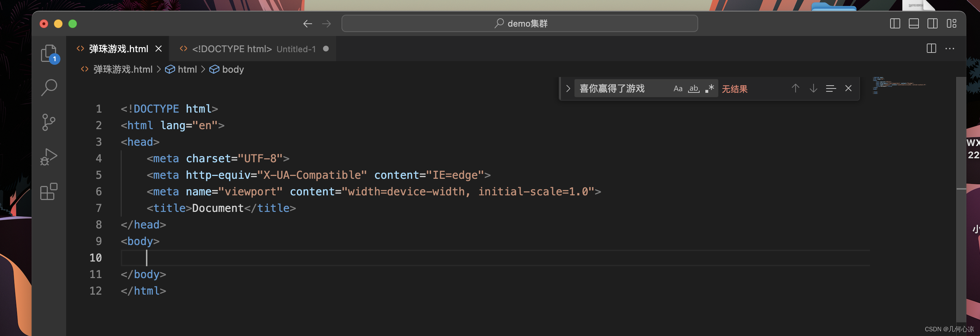This screenshot has width=980, height=336.
Task: Expand the Replace toggle in find widget
Action: click(568, 88)
